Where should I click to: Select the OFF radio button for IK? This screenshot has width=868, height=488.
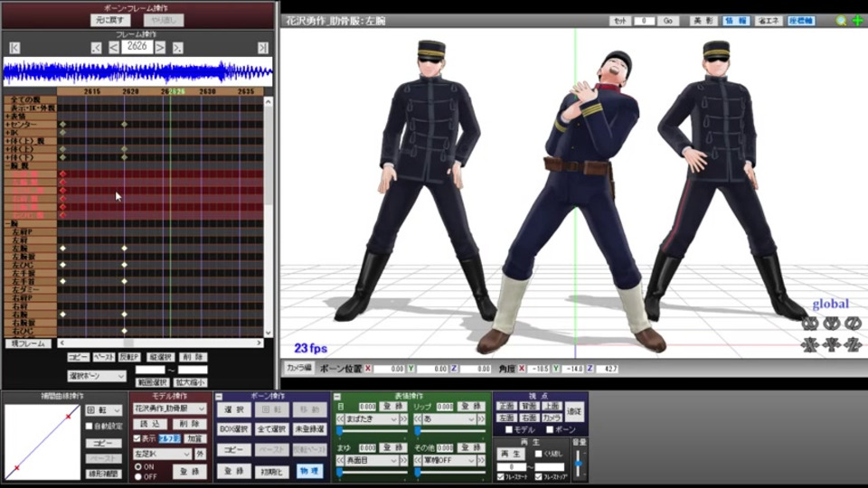point(137,476)
